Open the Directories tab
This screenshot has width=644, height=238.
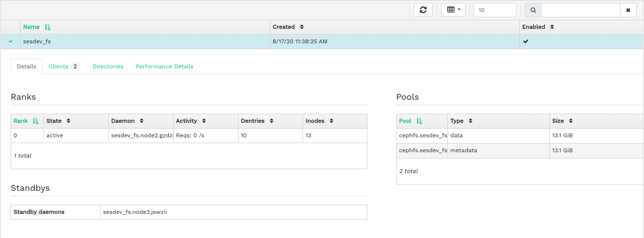pos(108,66)
